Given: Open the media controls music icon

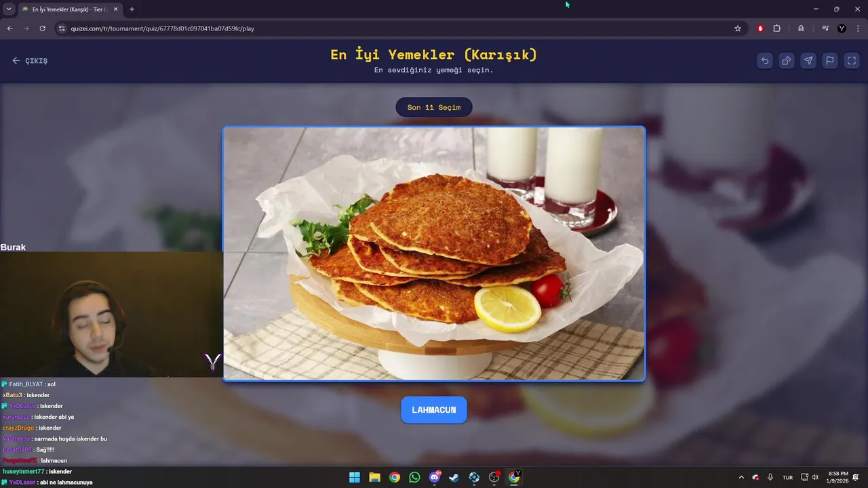Looking at the screenshot, I should click(825, 28).
